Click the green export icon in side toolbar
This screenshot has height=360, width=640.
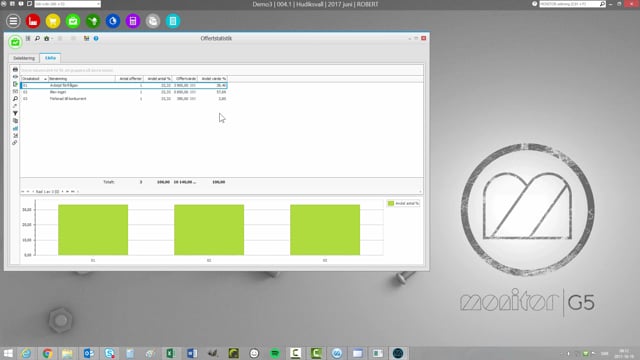[x=15, y=84]
